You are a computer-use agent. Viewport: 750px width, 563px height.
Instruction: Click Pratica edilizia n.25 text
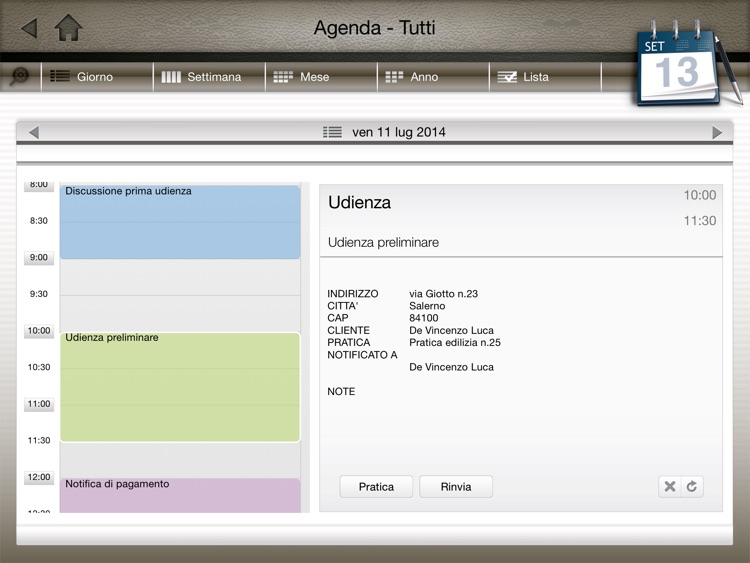(x=455, y=342)
